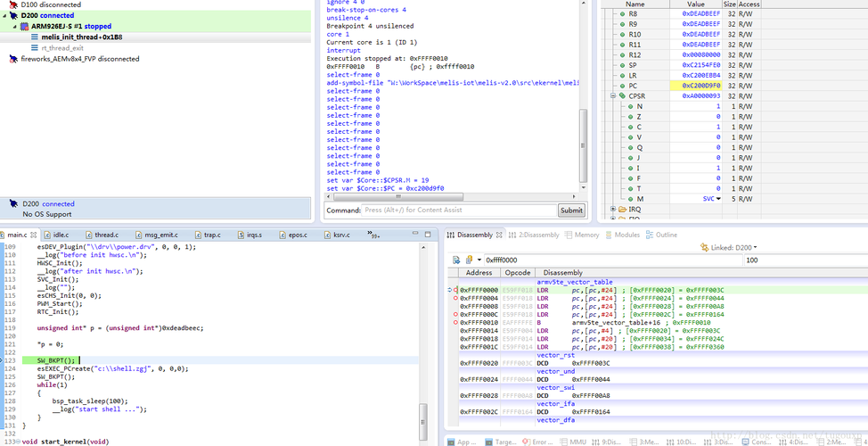Screen dimensions: 868x446
Task: Click the R8 register green icon
Action: pyautogui.click(x=622, y=14)
